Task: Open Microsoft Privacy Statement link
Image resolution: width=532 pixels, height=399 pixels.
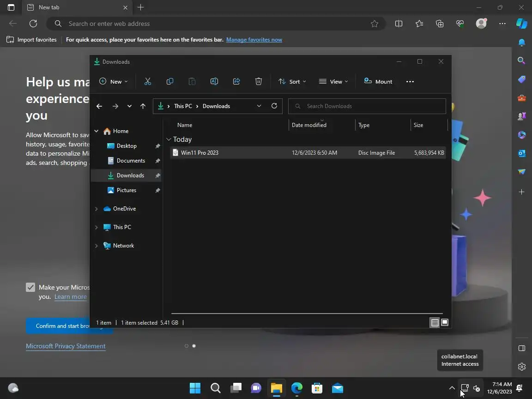Action: [66, 346]
